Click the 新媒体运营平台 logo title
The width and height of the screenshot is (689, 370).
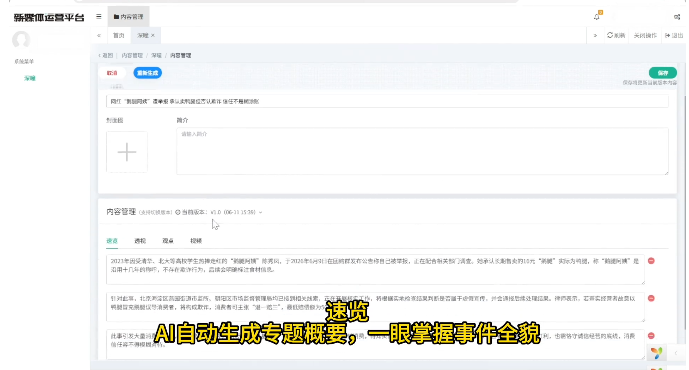click(49, 18)
